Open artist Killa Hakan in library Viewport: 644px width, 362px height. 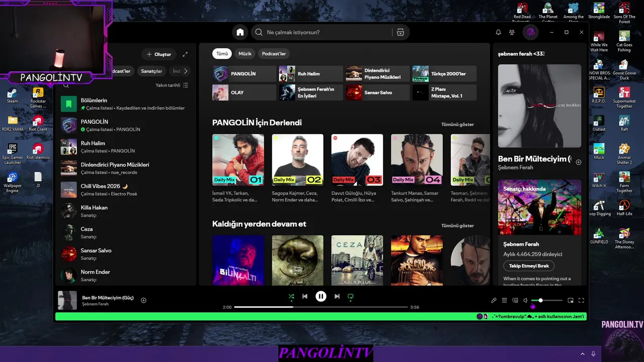pyautogui.click(x=125, y=211)
